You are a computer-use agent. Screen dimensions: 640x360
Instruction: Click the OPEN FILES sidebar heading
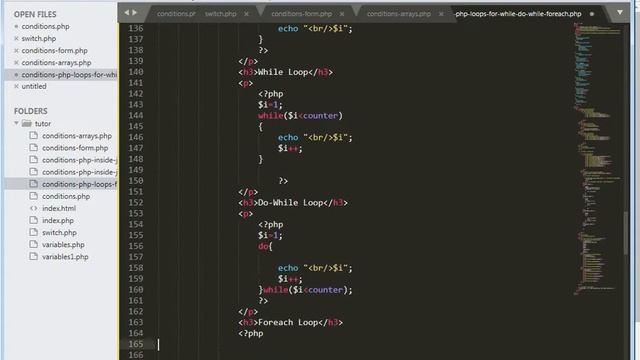coord(35,14)
